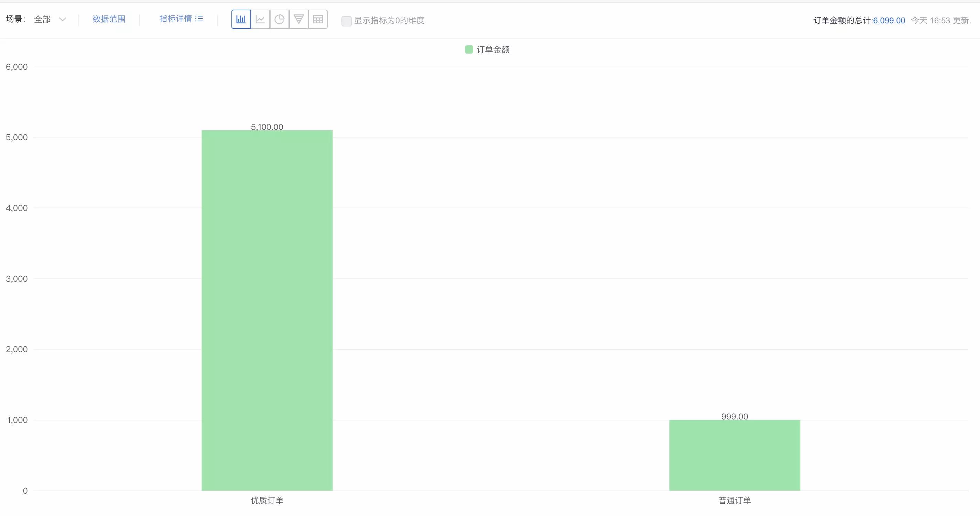Click the total value 6,099.00
Screen dimensions: 980x516
pos(889,21)
